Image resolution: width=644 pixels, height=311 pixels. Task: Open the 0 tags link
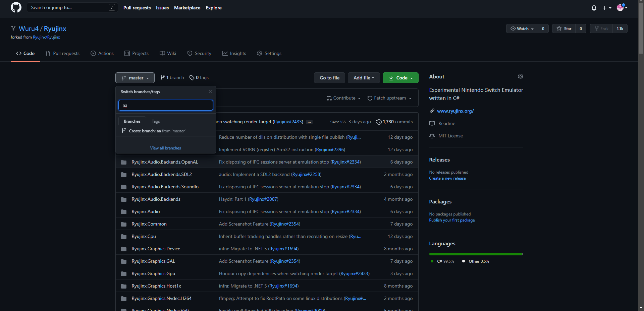click(199, 78)
